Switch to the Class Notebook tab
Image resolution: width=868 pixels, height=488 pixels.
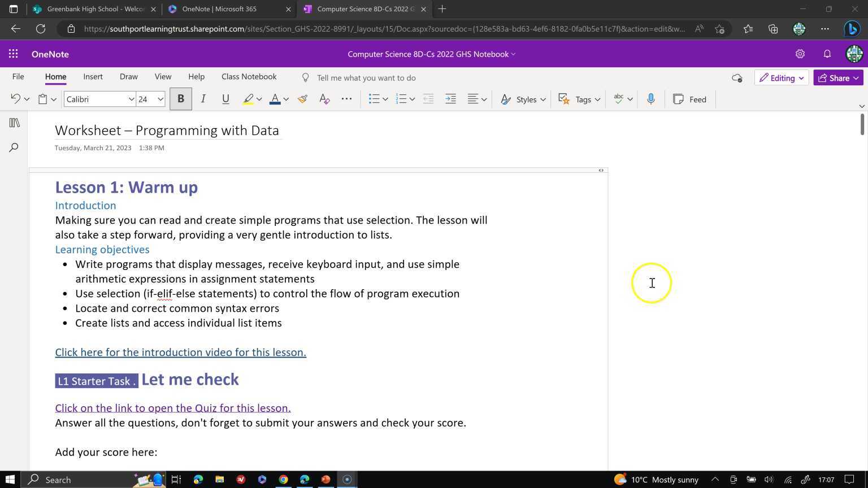(x=249, y=77)
